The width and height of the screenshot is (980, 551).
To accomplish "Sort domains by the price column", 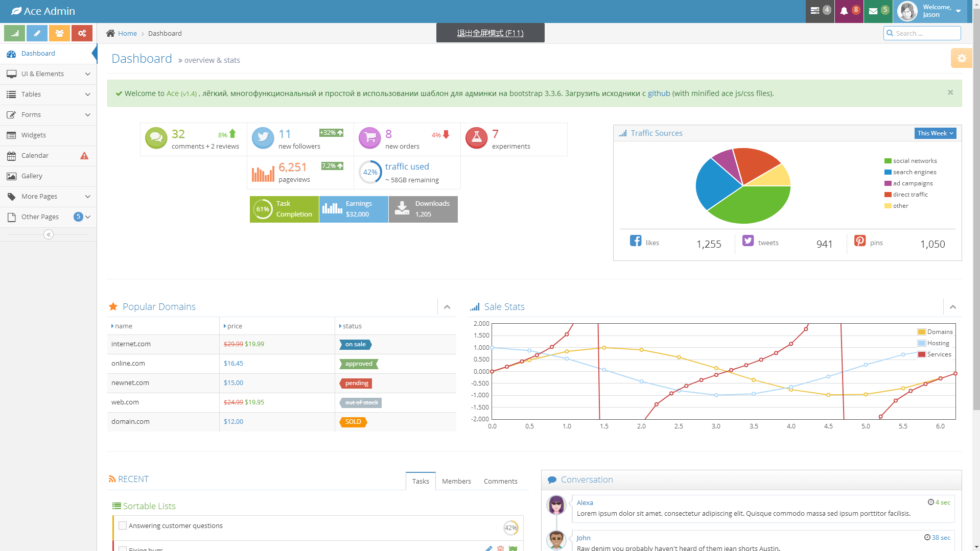I will (x=277, y=326).
